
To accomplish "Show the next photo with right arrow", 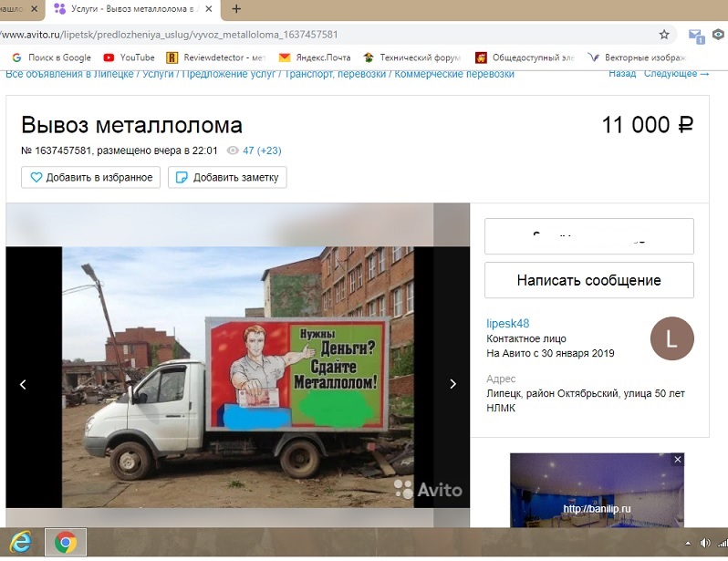I will point(452,385).
